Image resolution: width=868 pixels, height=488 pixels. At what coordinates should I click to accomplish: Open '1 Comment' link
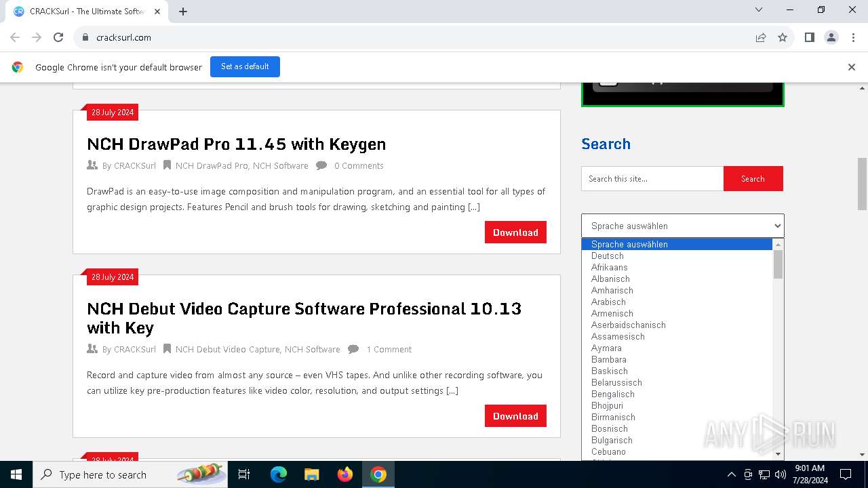pos(389,349)
